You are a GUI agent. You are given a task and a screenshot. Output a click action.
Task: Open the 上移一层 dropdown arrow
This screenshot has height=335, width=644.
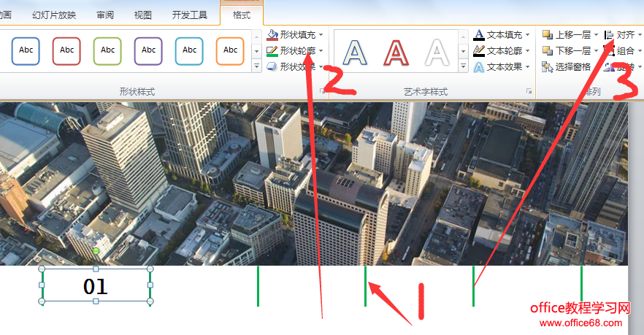[x=596, y=35]
